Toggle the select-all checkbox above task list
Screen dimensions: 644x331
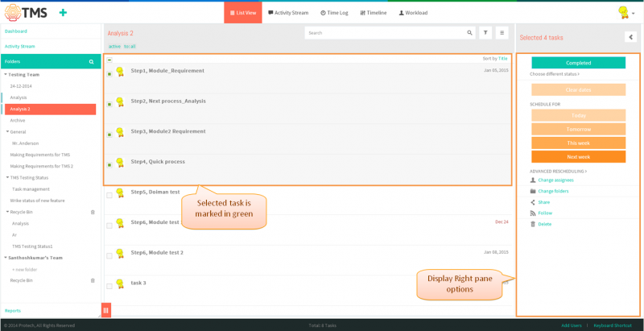(109, 60)
